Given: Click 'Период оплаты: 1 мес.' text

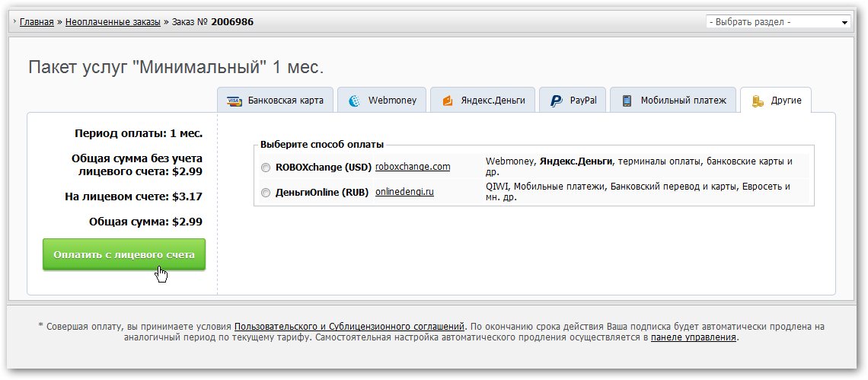Looking at the screenshot, I should pos(139,133).
